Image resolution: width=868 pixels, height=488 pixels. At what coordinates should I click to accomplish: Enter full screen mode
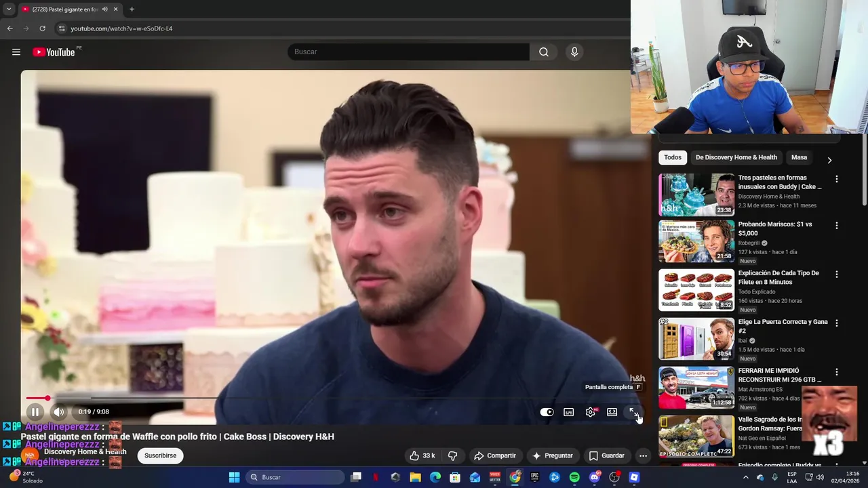tap(633, 412)
